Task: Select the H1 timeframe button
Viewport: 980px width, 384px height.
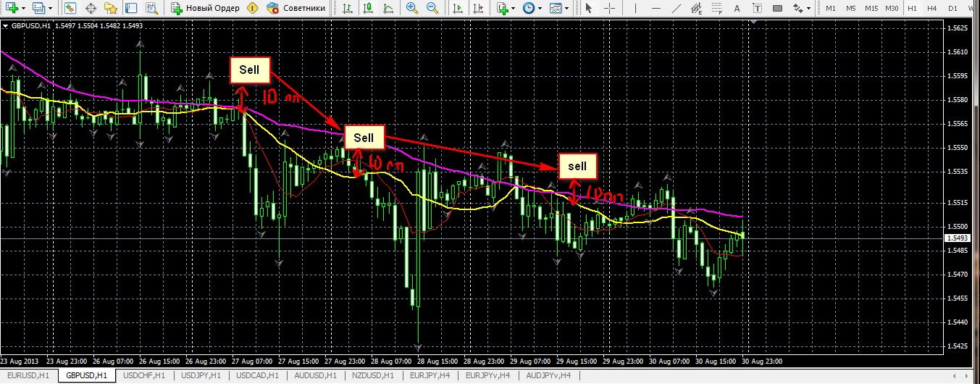Action: point(912,9)
